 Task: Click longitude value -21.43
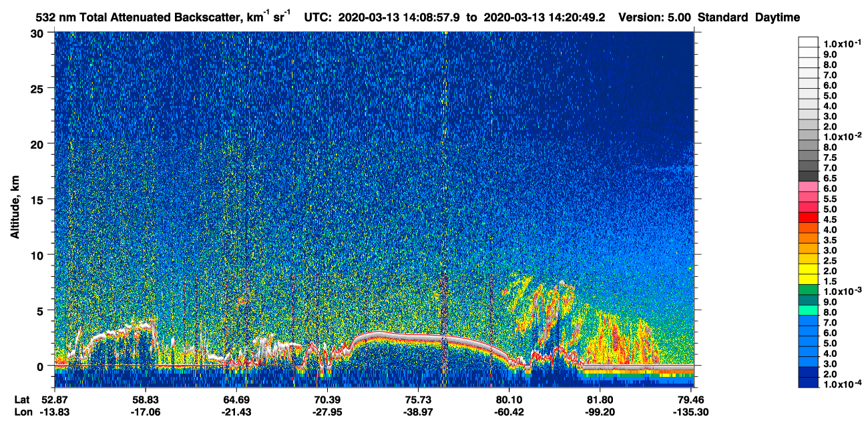click(237, 412)
